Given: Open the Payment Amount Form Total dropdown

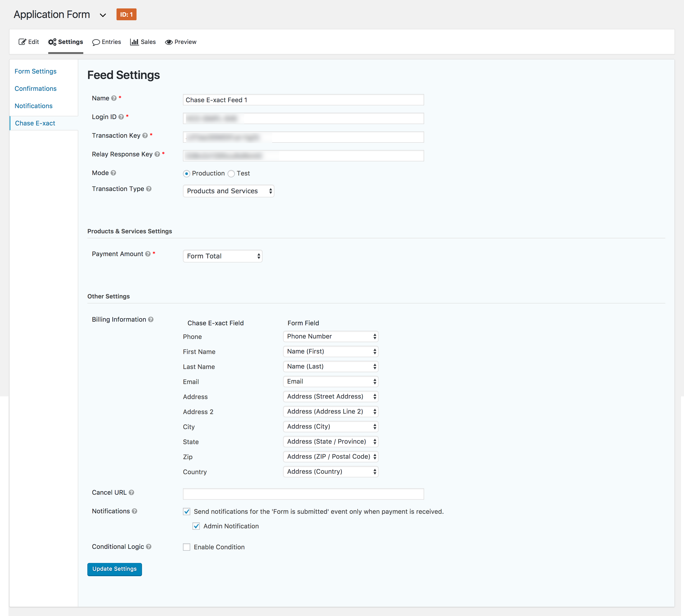Looking at the screenshot, I should [x=223, y=256].
